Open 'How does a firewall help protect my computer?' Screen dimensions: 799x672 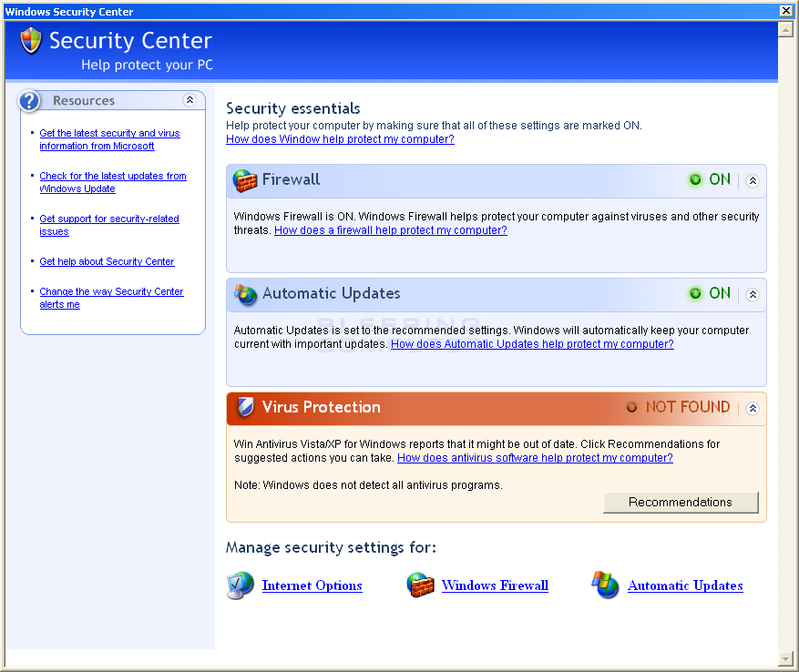click(x=391, y=230)
